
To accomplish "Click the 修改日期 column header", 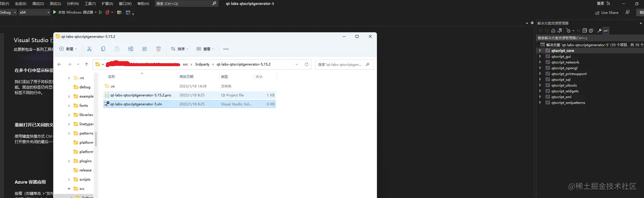I will click(x=187, y=77).
